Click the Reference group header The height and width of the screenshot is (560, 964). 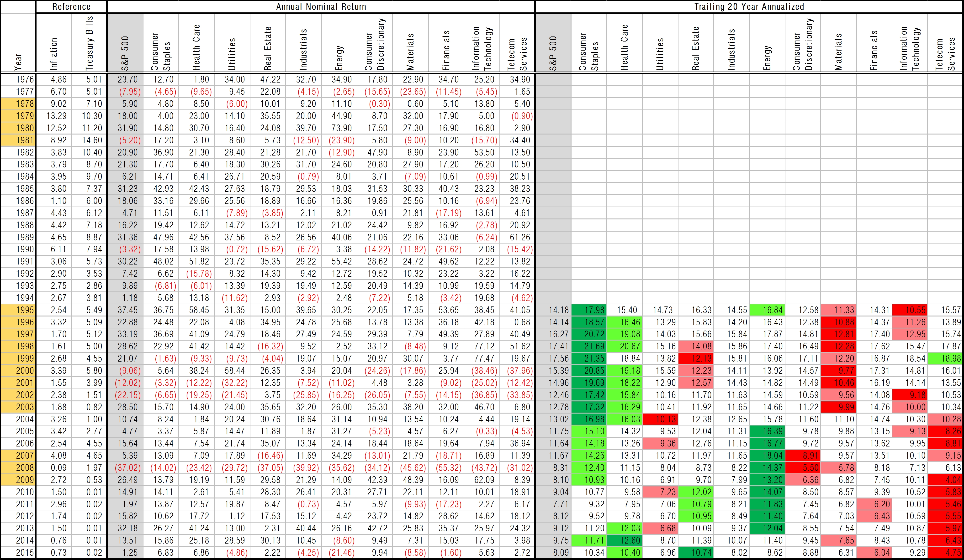tap(71, 6)
